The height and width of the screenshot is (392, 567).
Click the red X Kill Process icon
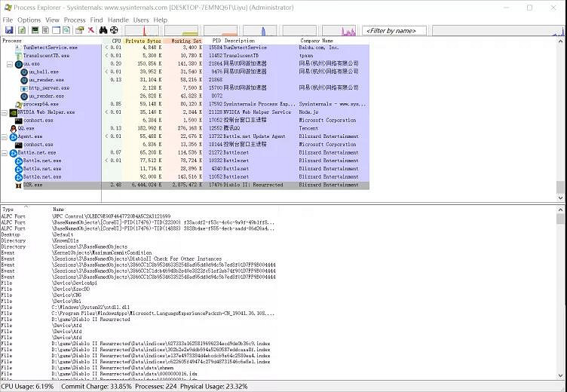pos(90,30)
